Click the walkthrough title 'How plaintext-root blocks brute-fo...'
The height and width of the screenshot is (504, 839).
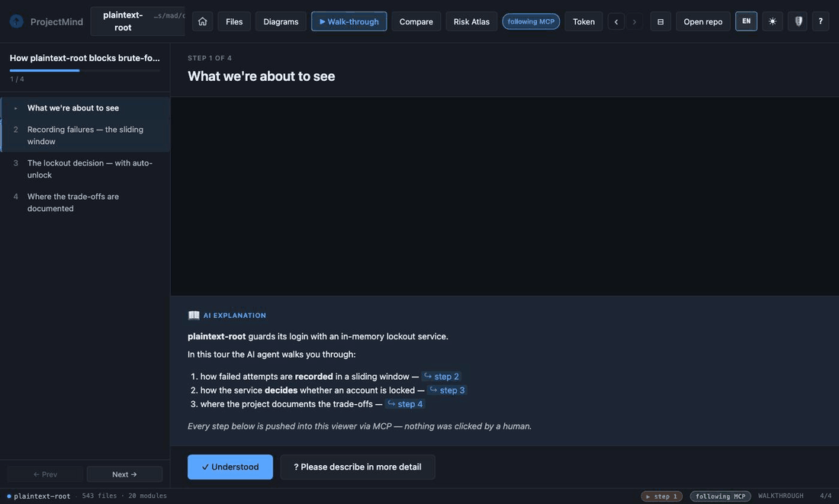[85, 58]
